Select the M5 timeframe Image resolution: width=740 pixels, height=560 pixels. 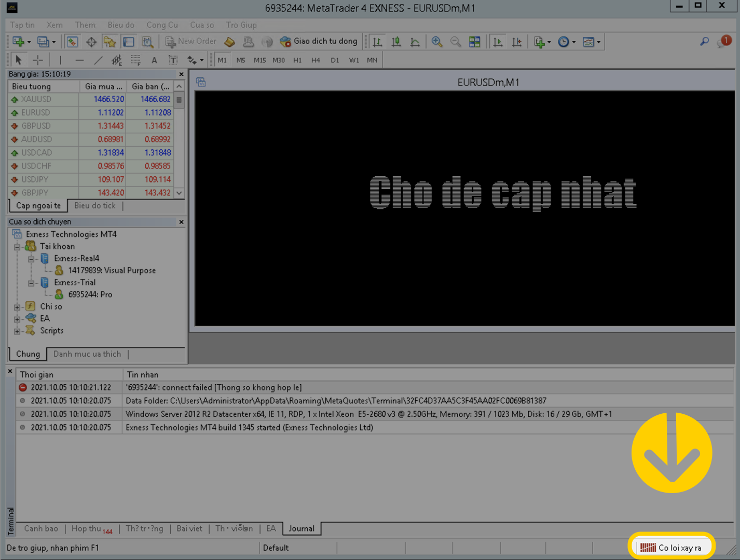(x=241, y=60)
